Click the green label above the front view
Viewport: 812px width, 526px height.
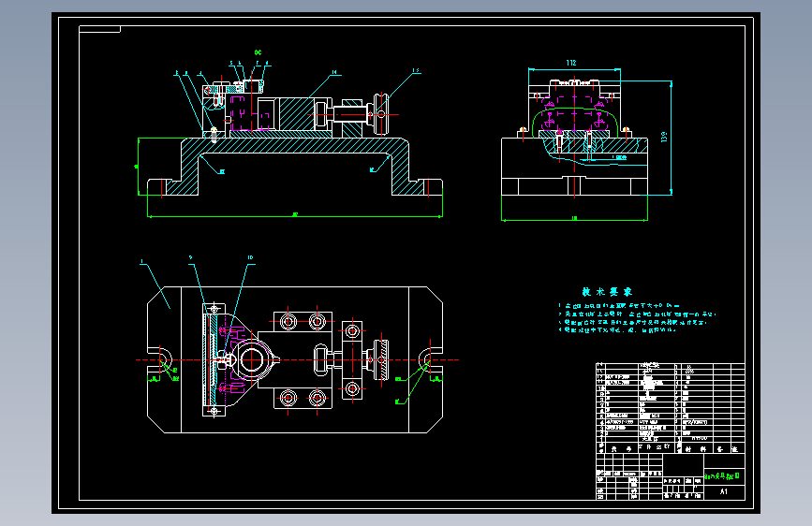point(258,52)
